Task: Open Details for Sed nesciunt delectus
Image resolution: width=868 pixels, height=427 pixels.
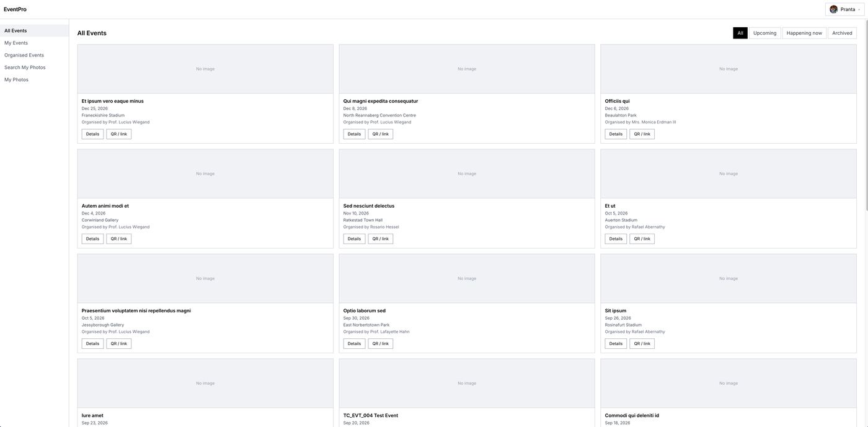Action: pos(354,239)
